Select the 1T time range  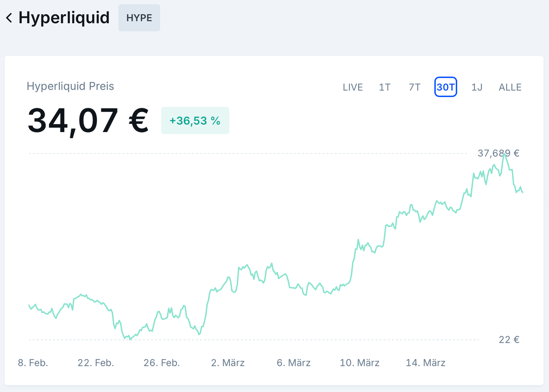(384, 87)
